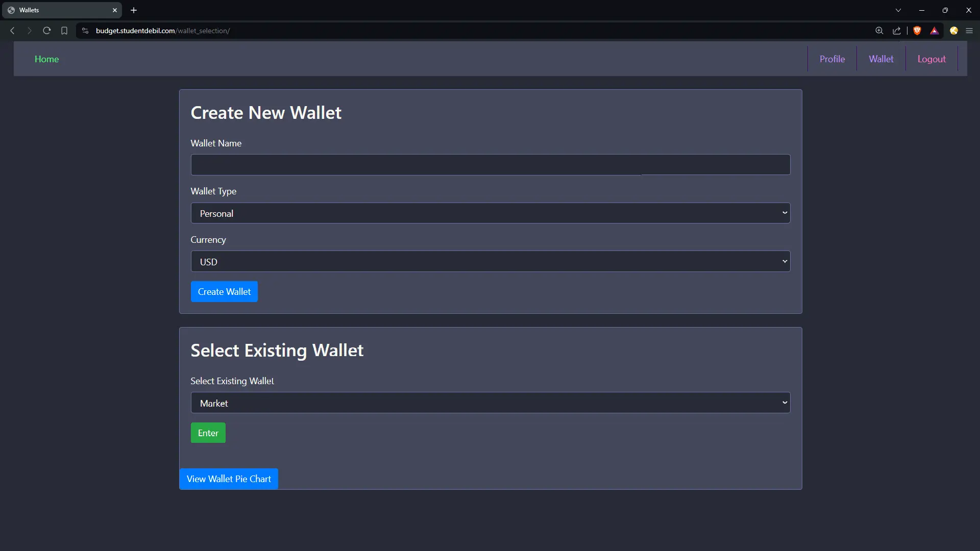Open Brave Shields lion icon

[917, 31]
